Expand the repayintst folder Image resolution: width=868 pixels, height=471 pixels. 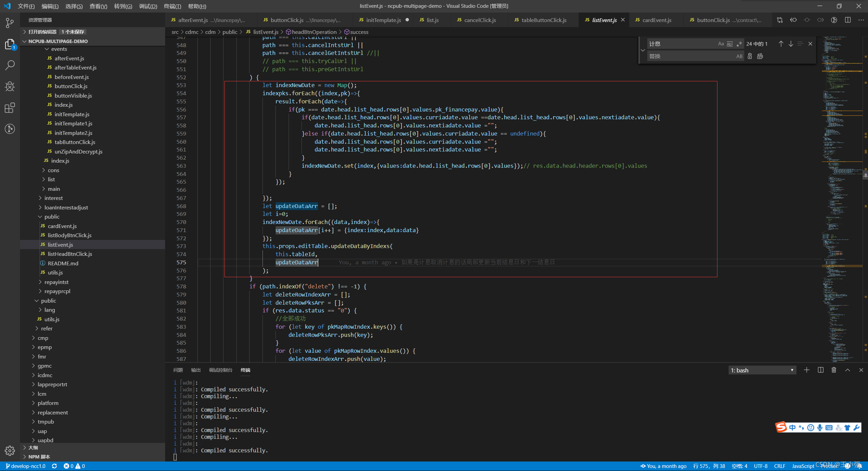pos(56,282)
